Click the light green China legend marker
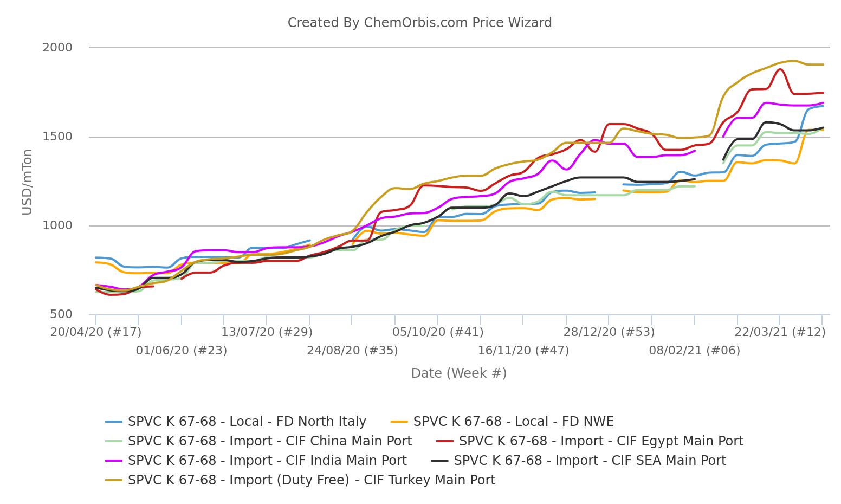Screen dimensions: 841x504 point(114,441)
